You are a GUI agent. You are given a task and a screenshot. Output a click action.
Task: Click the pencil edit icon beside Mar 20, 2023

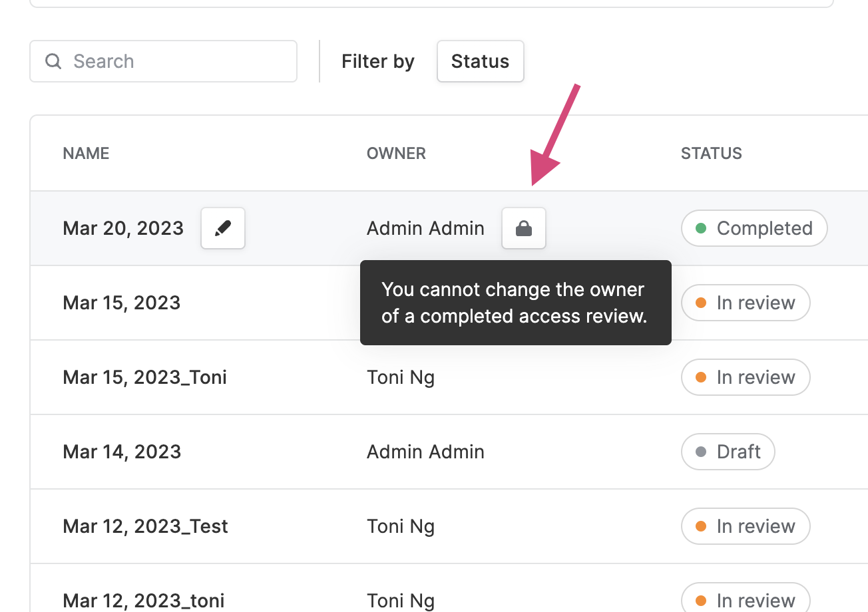click(x=223, y=228)
